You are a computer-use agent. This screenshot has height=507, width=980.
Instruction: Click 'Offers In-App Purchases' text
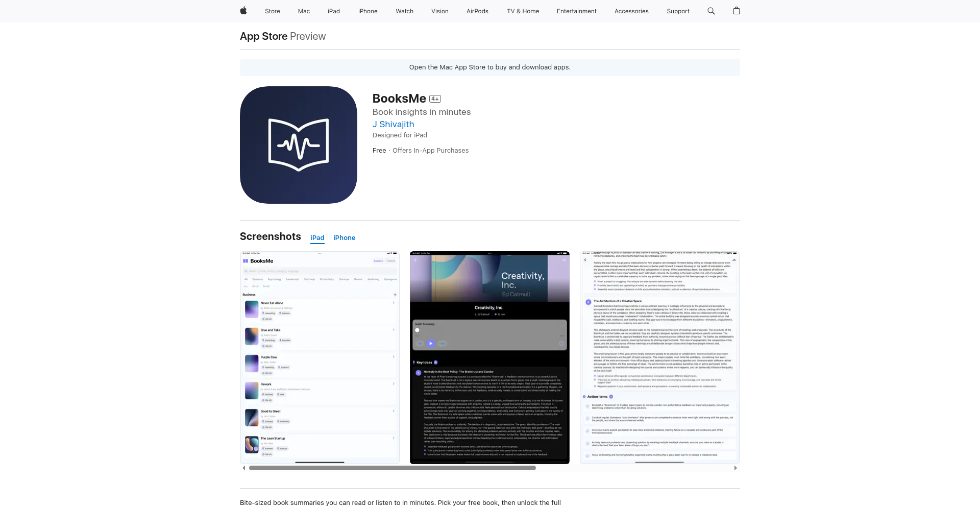[x=430, y=151]
